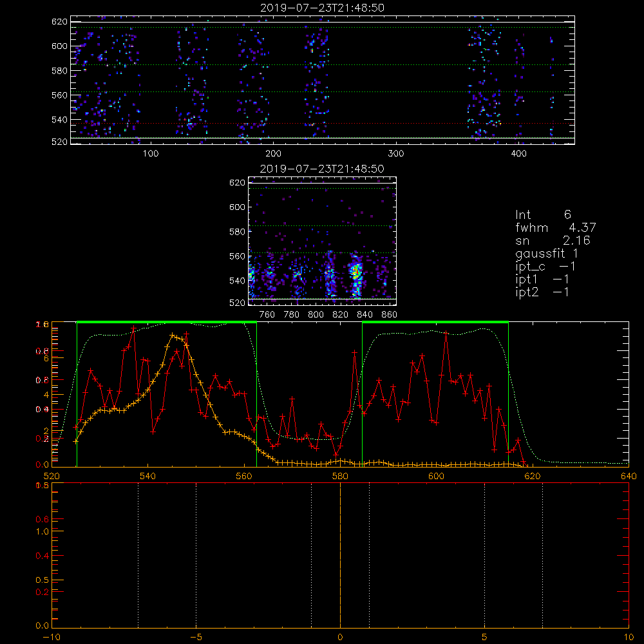
Task: Click x-axis label 300 of the wide image panel
Action: coord(396,154)
